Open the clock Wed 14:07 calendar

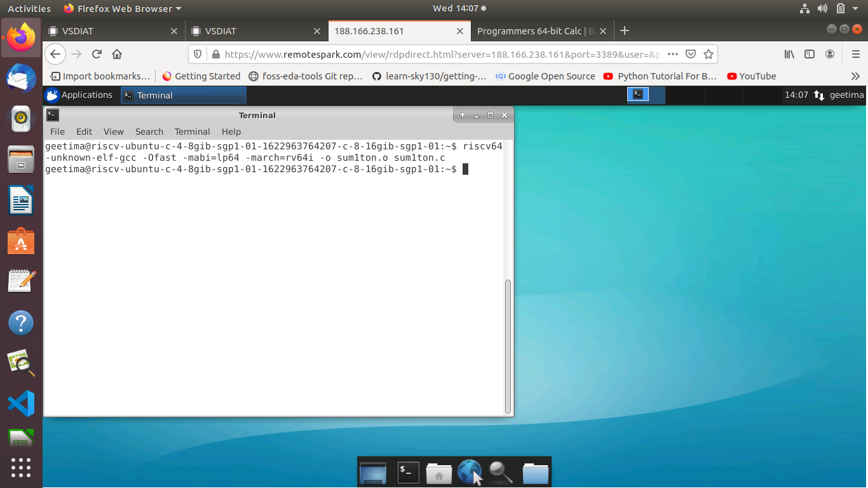[x=459, y=9]
